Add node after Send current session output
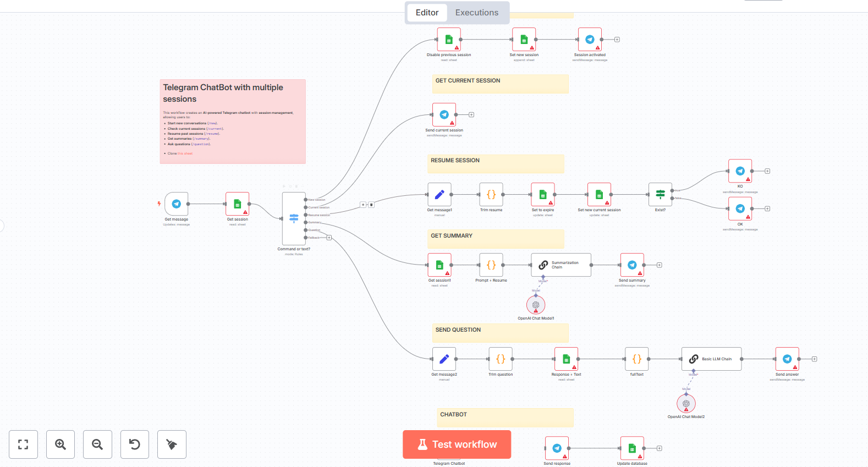868x467 pixels. tap(471, 115)
